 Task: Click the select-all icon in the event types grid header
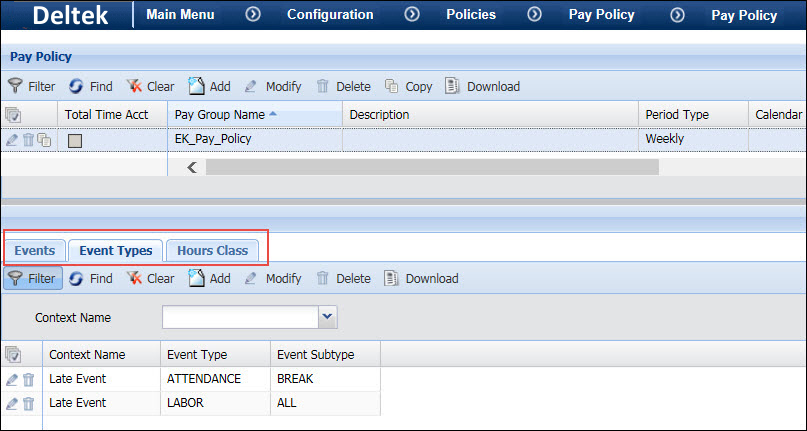(13, 355)
